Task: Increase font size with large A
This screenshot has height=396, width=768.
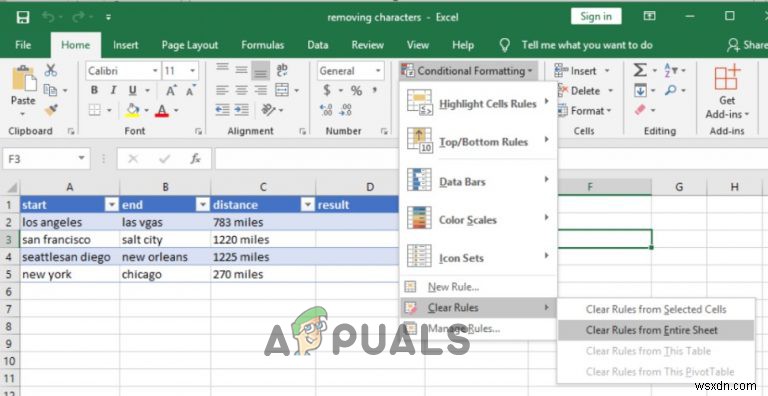Action: click(171, 91)
